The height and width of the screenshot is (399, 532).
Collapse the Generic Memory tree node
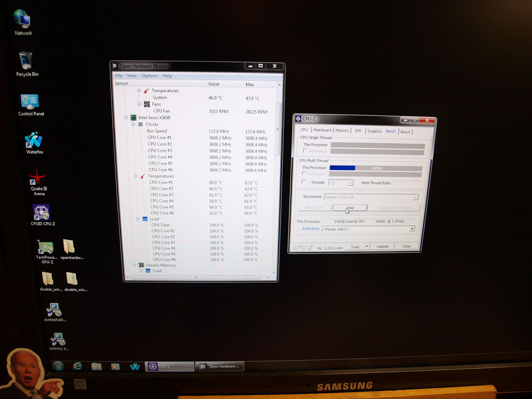click(x=134, y=265)
